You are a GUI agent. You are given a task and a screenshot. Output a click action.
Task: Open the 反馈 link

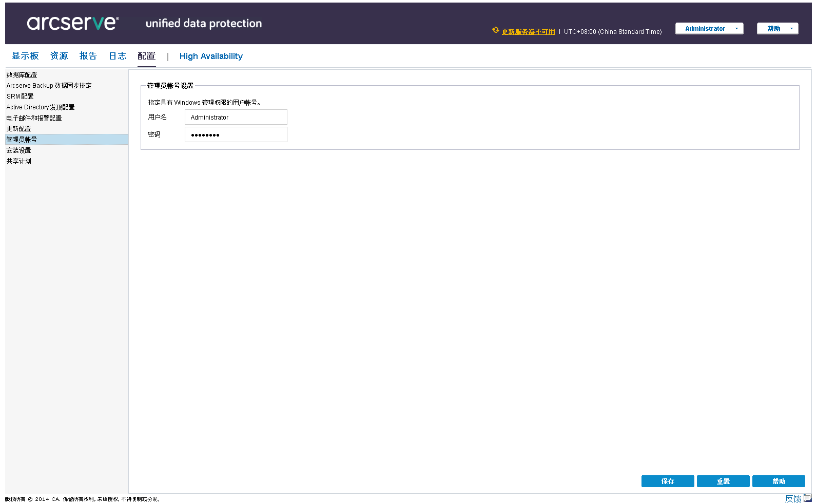pyautogui.click(x=792, y=498)
